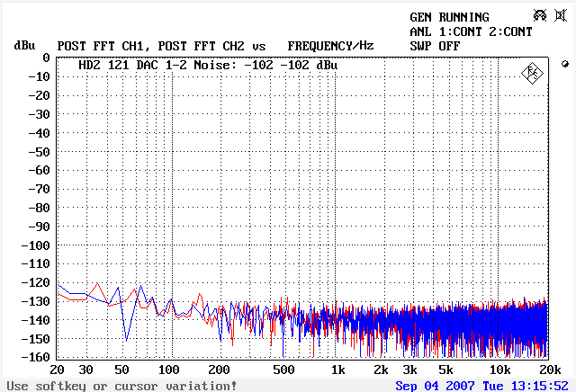The image size is (576, 392).
Task: Click the crossed-out headphones icon
Action: point(540,15)
